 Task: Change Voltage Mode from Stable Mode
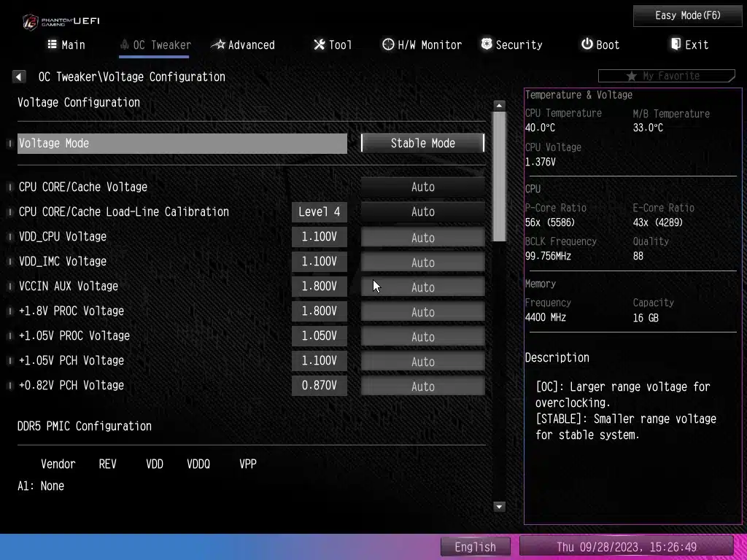(422, 144)
